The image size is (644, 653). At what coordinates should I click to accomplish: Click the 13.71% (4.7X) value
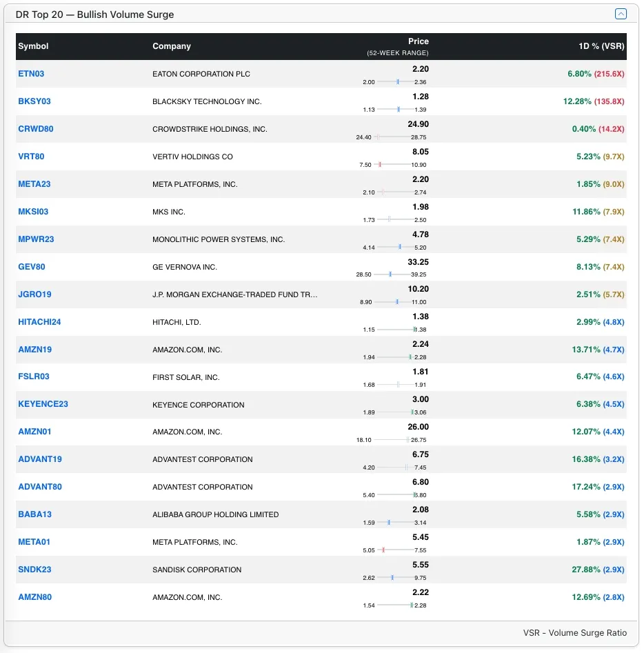598,350
